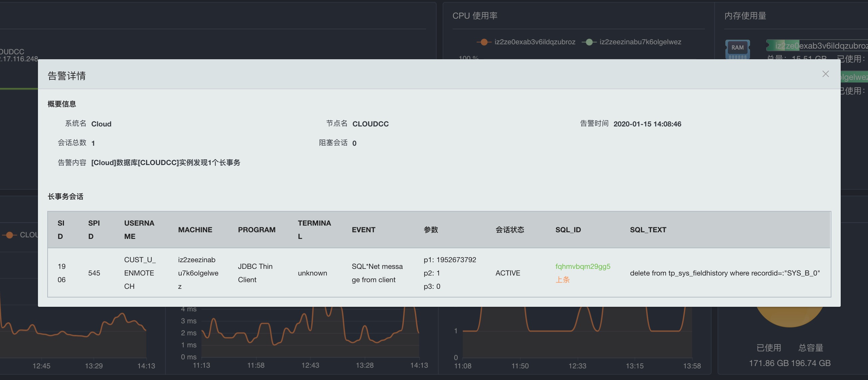Click the orange 上条 link
868x380 pixels.
(x=562, y=280)
